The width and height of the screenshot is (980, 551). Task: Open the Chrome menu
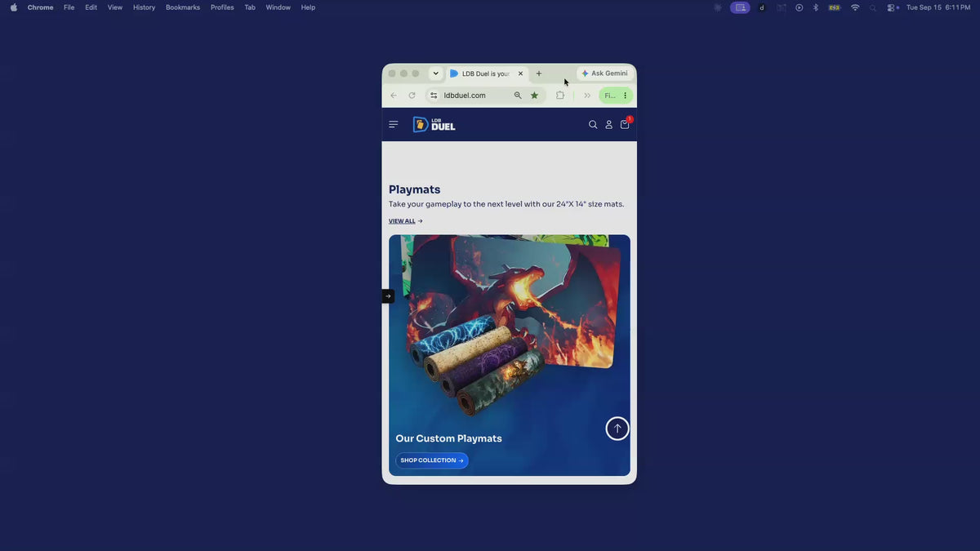pyautogui.click(x=40, y=7)
